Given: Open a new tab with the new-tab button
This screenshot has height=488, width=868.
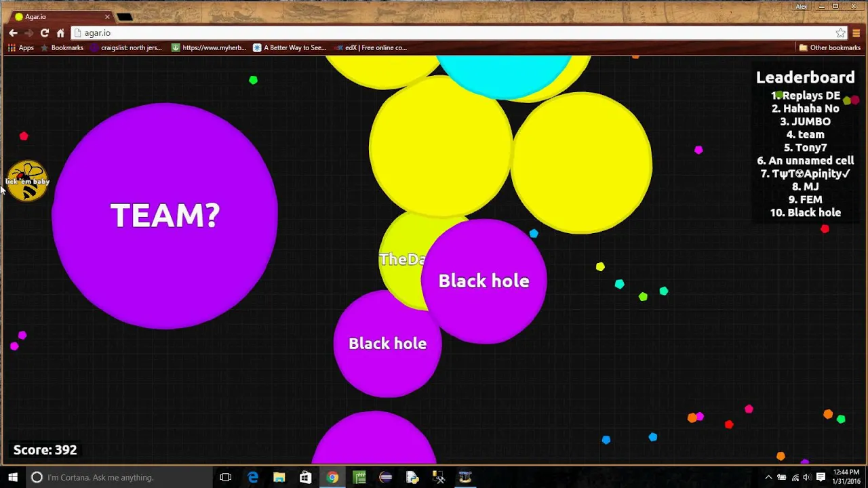Looking at the screenshot, I should point(125,16).
